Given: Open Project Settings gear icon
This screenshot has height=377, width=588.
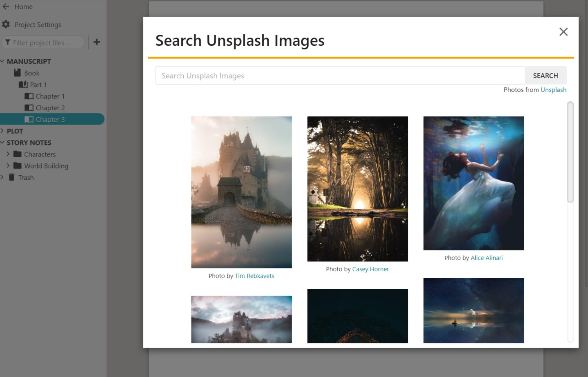Looking at the screenshot, I should [x=6, y=25].
